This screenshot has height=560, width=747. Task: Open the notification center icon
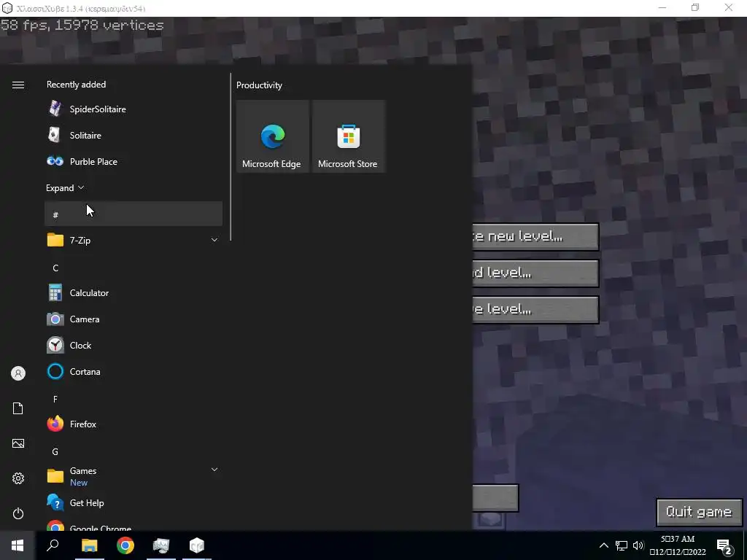click(x=724, y=547)
